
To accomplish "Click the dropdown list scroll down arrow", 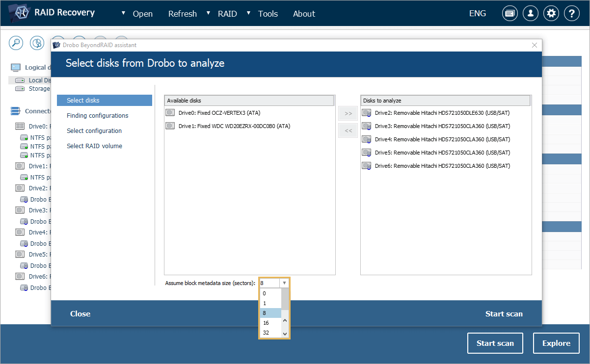I will click(x=285, y=333).
